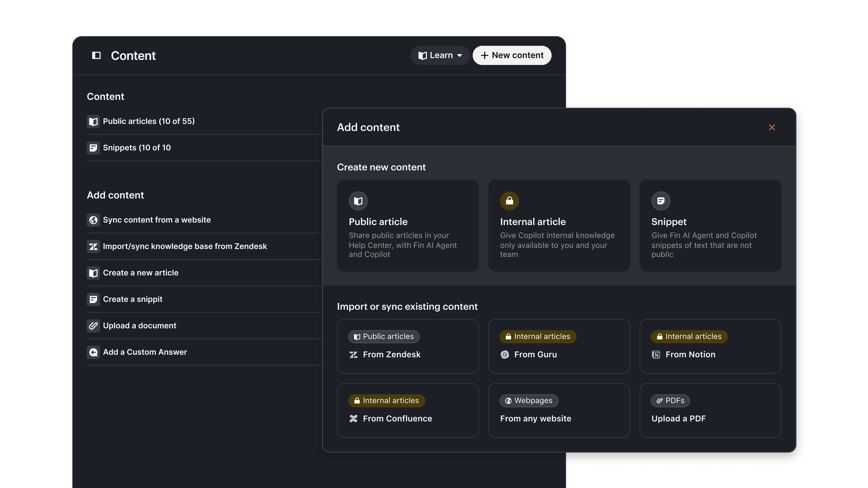Click globe icon for Sync content from website

[93, 220]
